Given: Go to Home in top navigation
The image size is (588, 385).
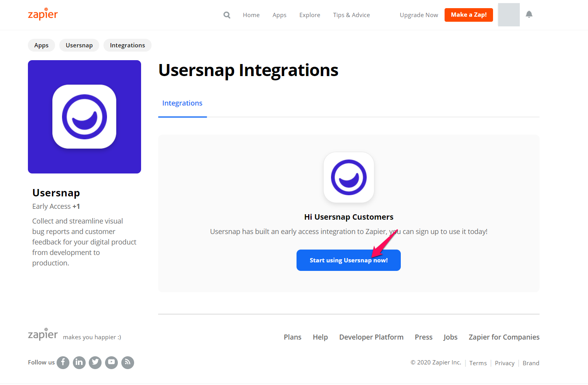Looking at the screenshot, I should (x=251, y=15).
